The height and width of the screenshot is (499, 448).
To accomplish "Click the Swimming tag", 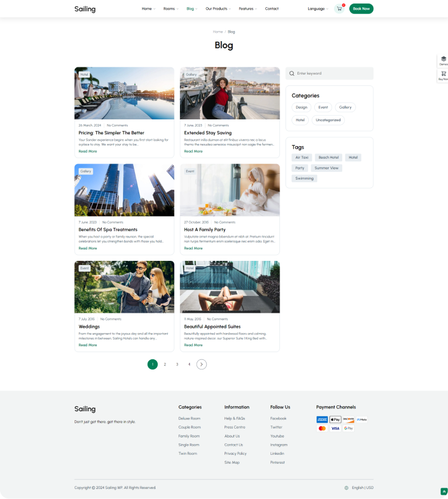I will tap(305, 178).
